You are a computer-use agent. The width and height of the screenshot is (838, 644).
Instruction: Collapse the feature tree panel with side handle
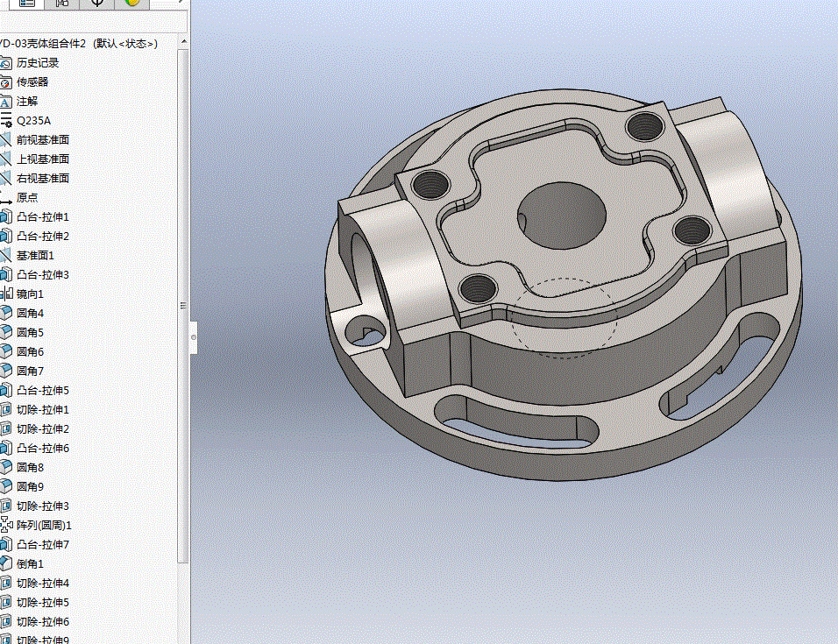pyautogui.click(x=194, y=337)
